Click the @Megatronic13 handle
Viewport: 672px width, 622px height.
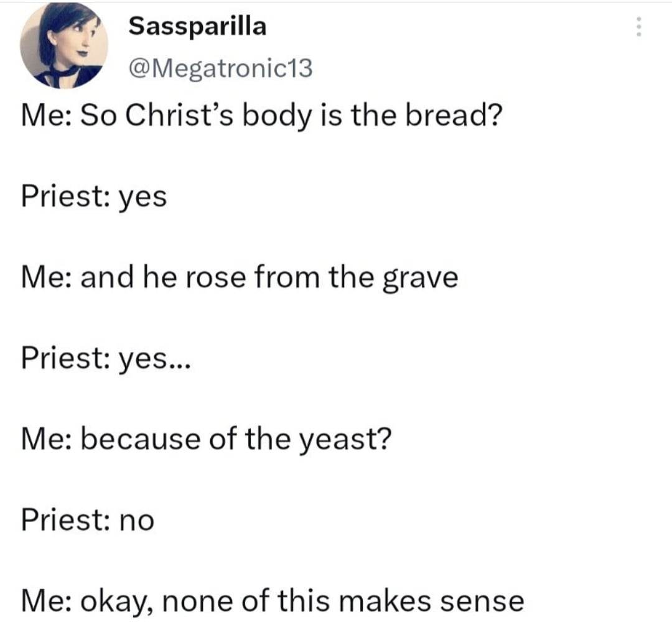click(x=221, y=68)
